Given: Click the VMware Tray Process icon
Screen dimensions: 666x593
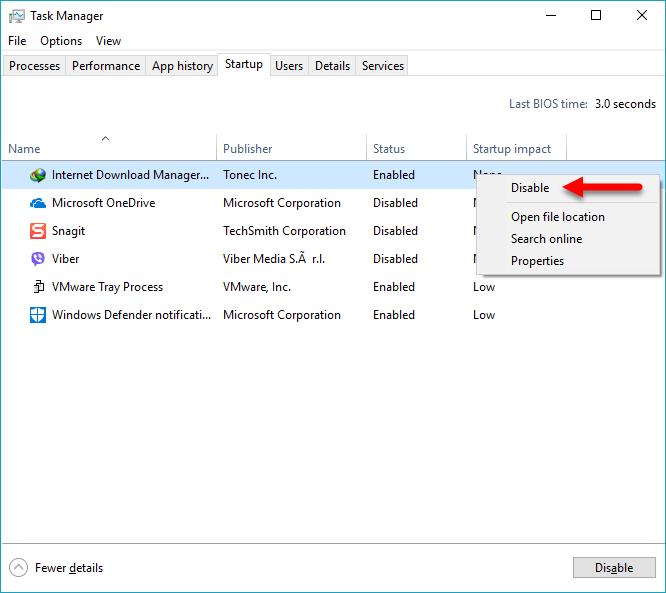Looking at the screenshot, I should [38, 287].
